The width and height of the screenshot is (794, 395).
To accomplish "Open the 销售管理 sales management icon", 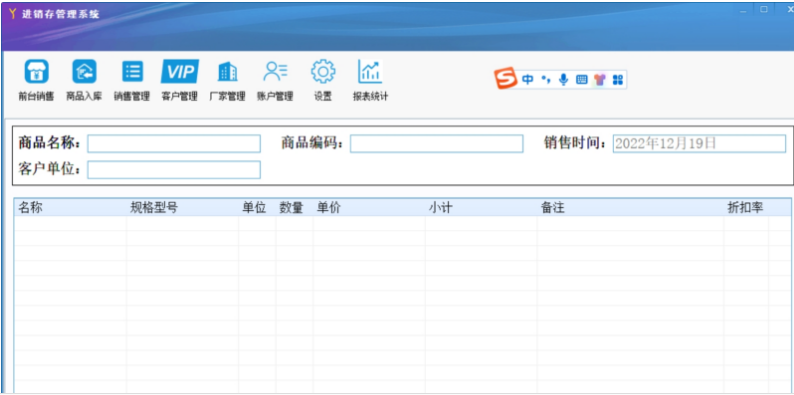I will 132,72.
